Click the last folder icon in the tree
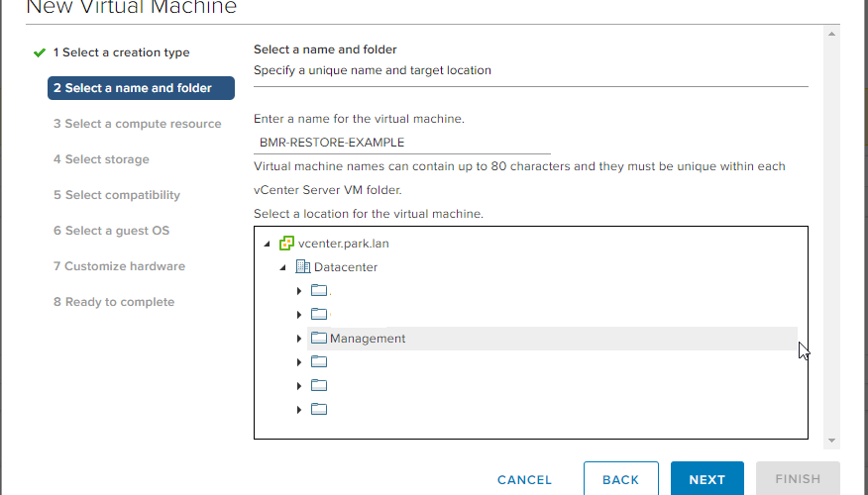Image resolution: width=868 pixels, height=495 pixels. 319,409
